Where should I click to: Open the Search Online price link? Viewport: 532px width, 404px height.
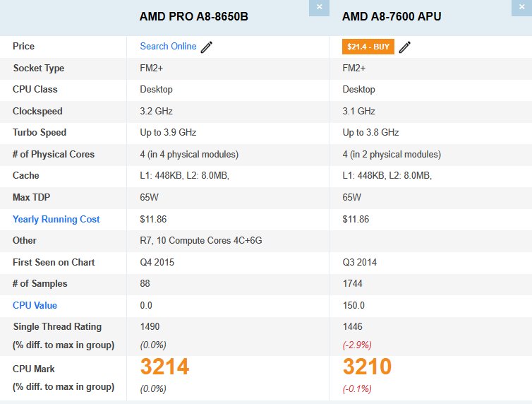pos(168,46)
